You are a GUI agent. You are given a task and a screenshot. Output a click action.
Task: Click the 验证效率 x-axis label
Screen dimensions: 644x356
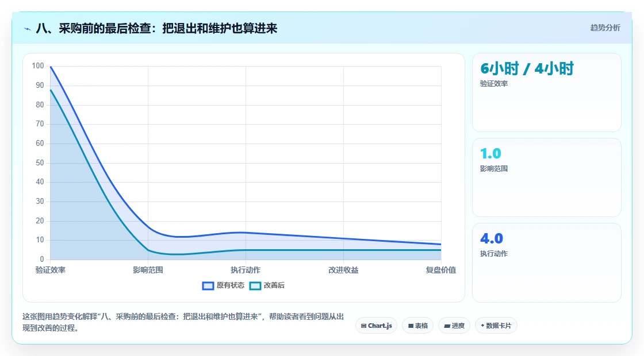(51, 270)
